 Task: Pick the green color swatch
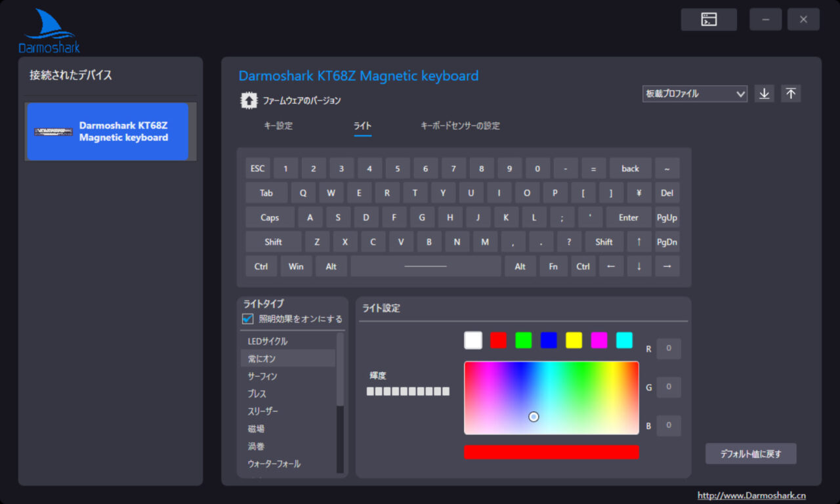524,340
